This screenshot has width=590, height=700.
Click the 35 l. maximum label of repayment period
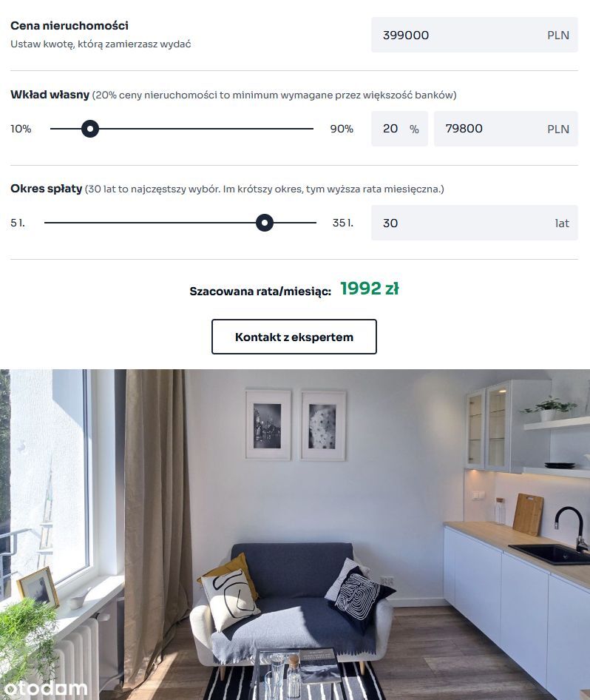click(x=342, y=223)
